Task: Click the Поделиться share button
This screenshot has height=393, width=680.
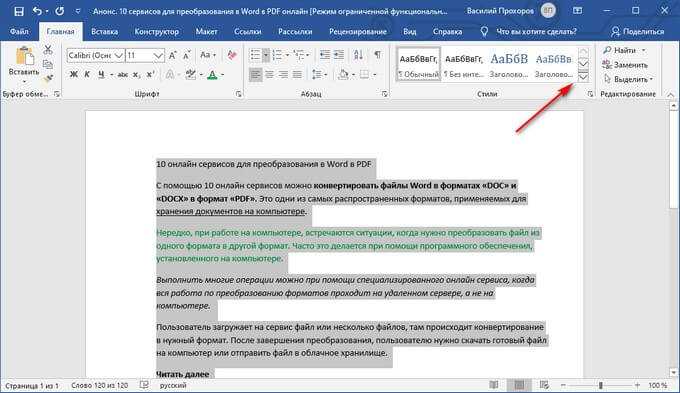Action: [x=637, y=32]
